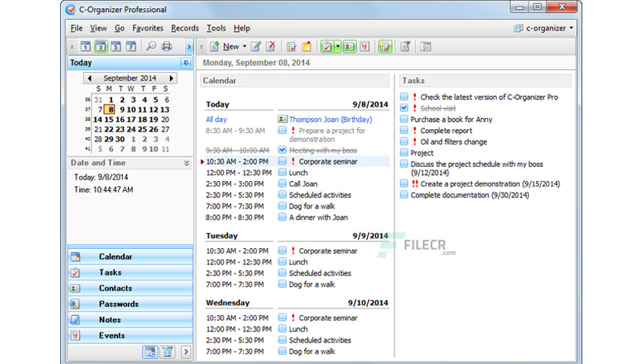
Task: Open the Help menu
Action: pos(242,28)
